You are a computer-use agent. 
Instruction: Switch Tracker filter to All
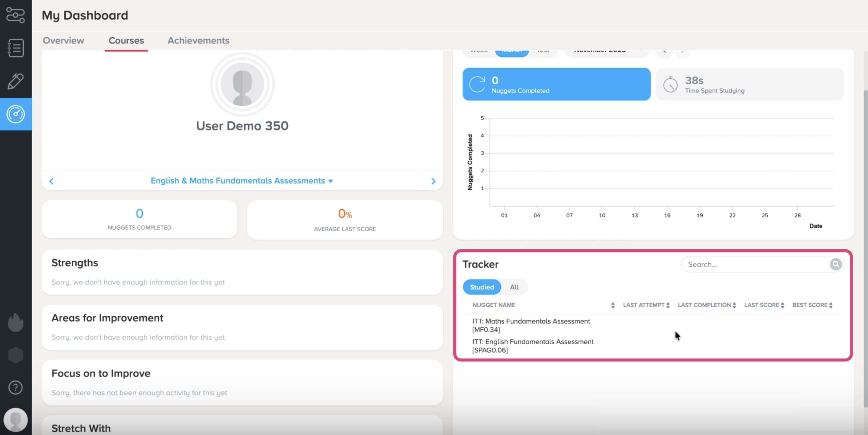[x=514, y=287]
